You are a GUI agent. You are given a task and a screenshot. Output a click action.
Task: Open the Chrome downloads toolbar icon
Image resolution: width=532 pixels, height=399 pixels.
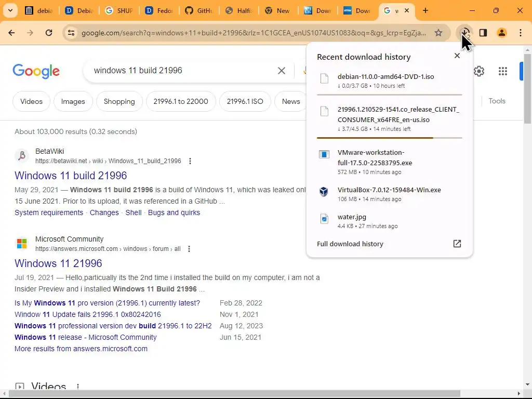[464, 33]
